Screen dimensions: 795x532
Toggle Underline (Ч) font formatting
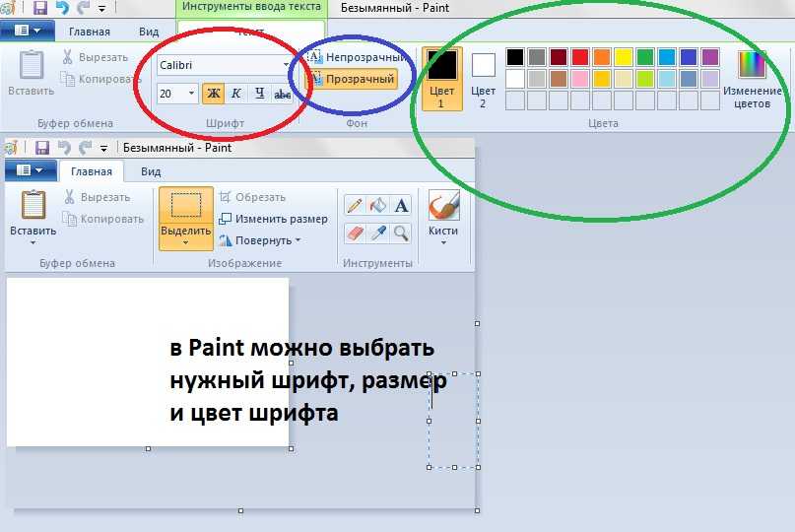[260, 94]
